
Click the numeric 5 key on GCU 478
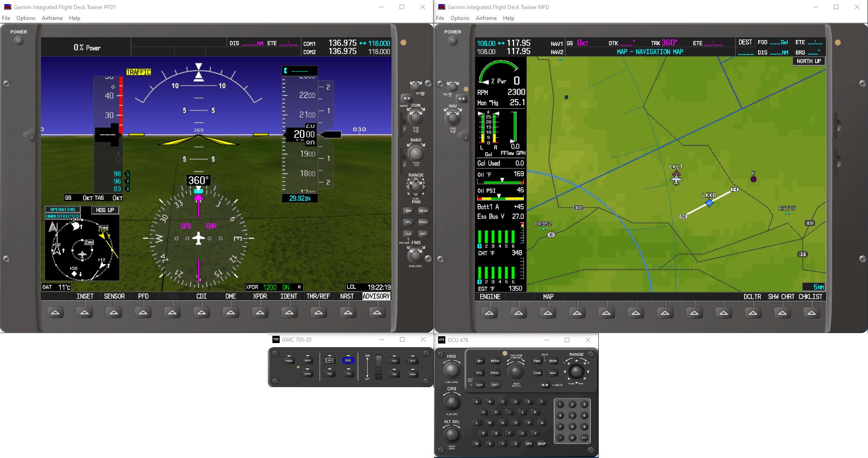(x=572, y=415)
